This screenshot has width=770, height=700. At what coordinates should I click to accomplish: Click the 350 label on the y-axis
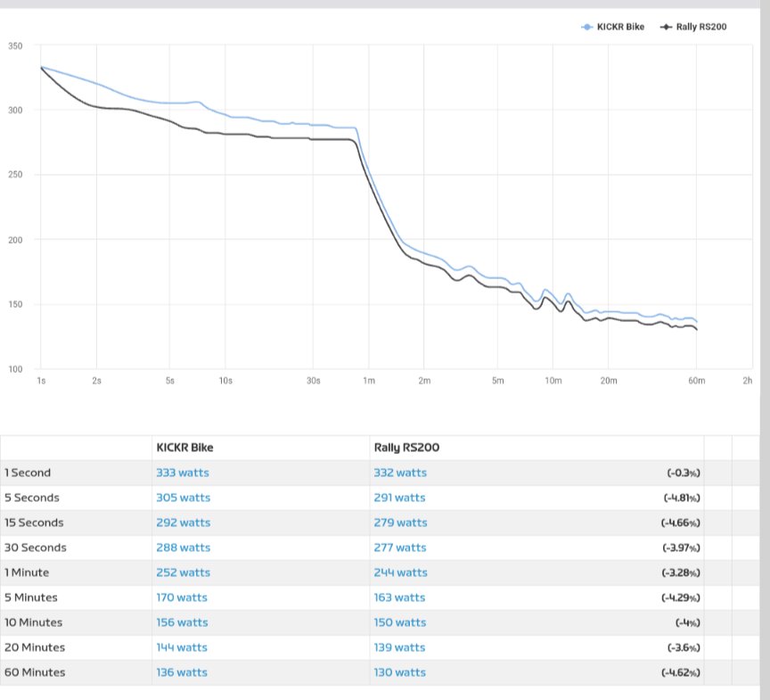pos(15,46)
